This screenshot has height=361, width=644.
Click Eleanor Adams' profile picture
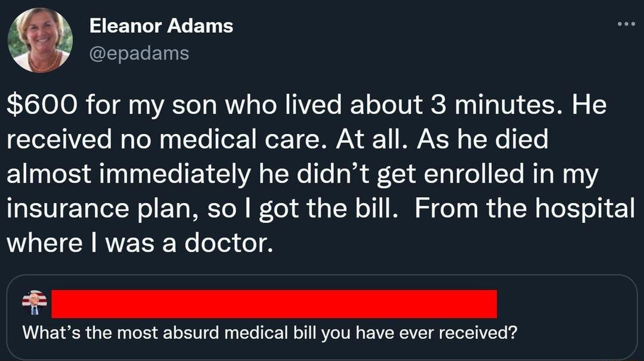39,39
